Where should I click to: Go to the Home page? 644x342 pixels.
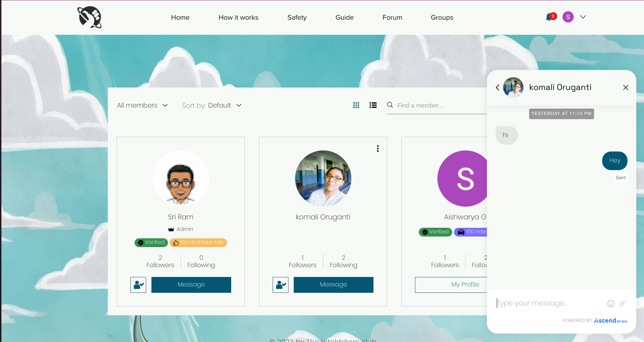coord(180,18)
